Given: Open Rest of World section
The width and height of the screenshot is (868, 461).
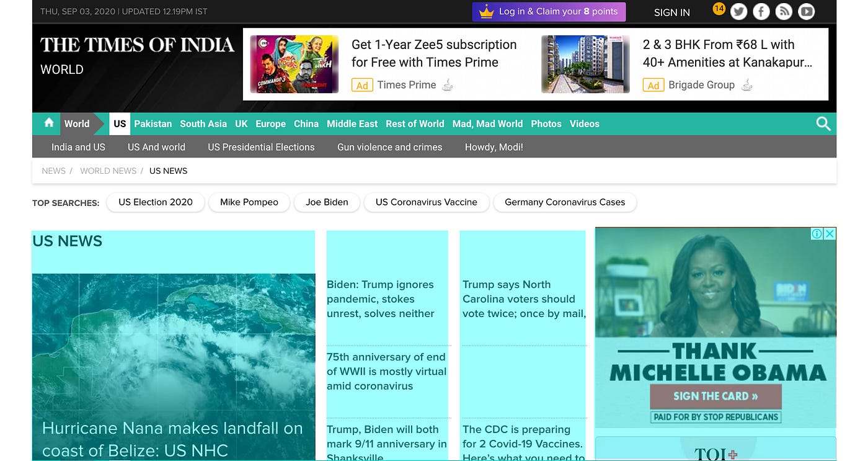Looking at the screenshot, I should coord(415,123).
